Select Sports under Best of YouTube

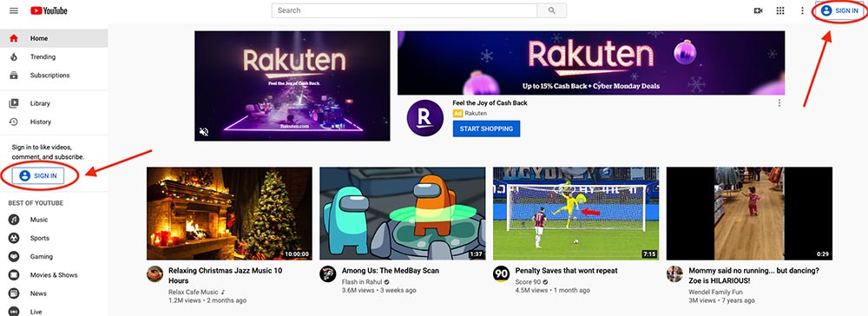point(54,238)
